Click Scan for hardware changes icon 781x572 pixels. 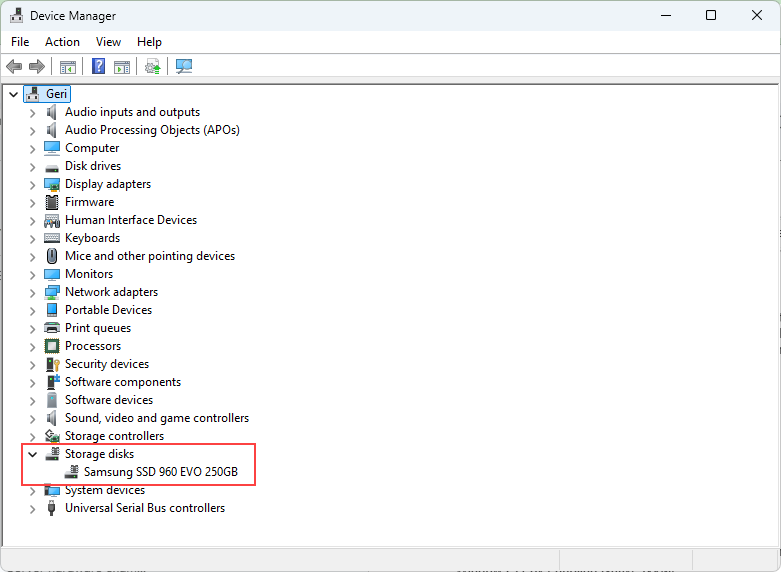pos(184,67)
